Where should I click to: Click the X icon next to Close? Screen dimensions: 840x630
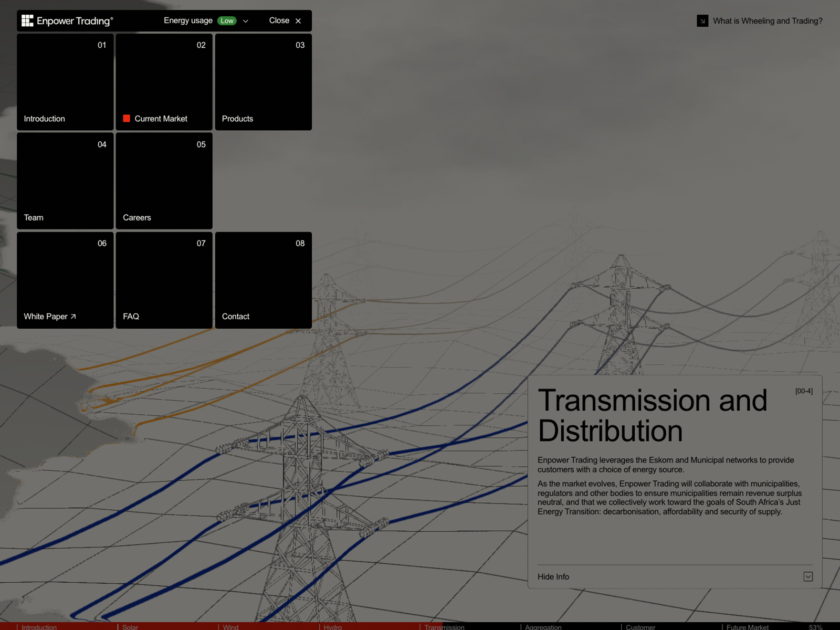click(x=298, y=21)
